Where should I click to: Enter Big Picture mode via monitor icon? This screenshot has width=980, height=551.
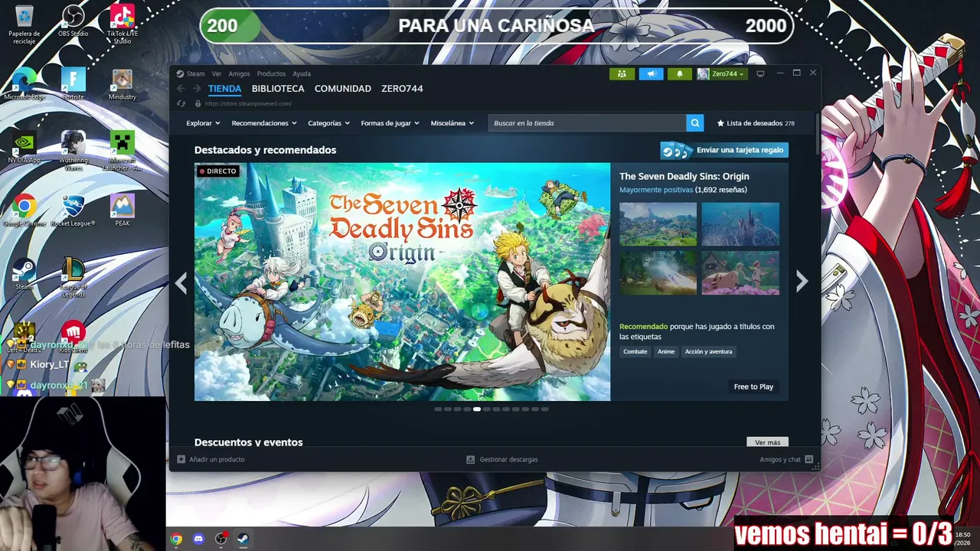coord(760,73)
